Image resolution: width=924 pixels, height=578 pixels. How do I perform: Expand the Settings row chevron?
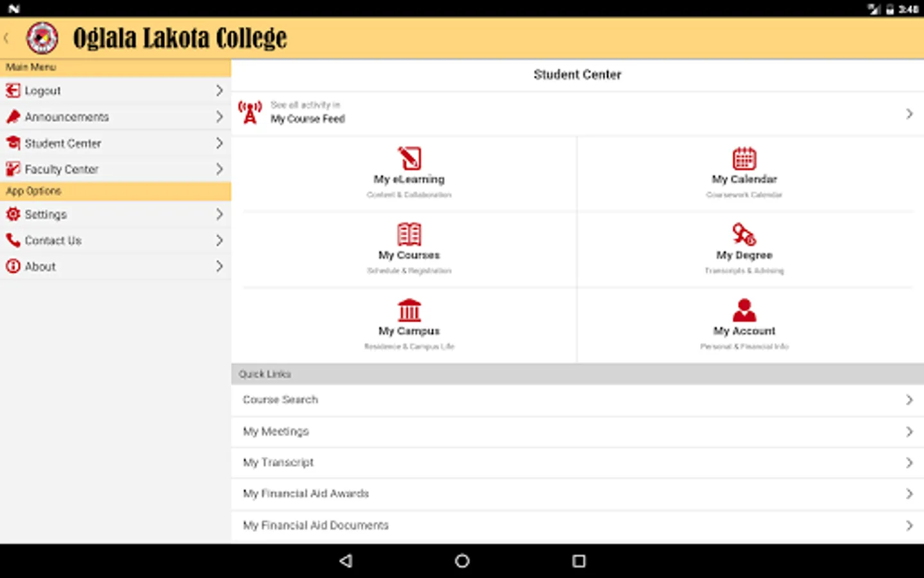[219, 214]
